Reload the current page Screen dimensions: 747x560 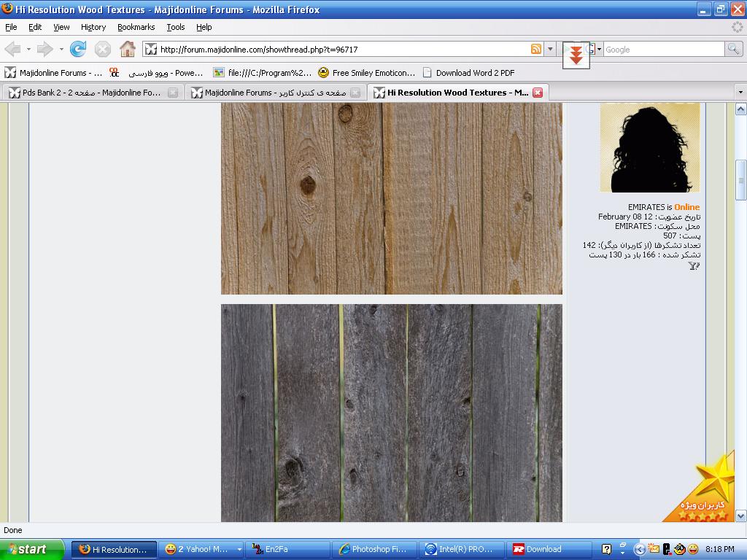point(78,49)
